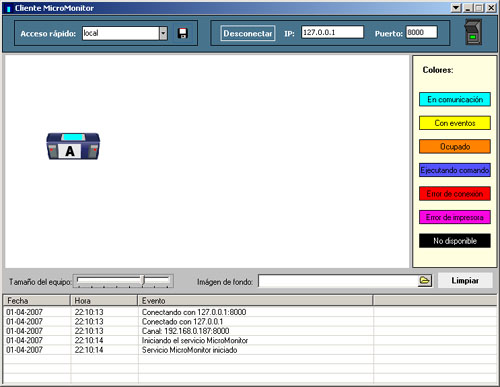This screenshot has height=387, width=500.
Task: Click the No disponible black swatch
Action: tap(455, 241)
